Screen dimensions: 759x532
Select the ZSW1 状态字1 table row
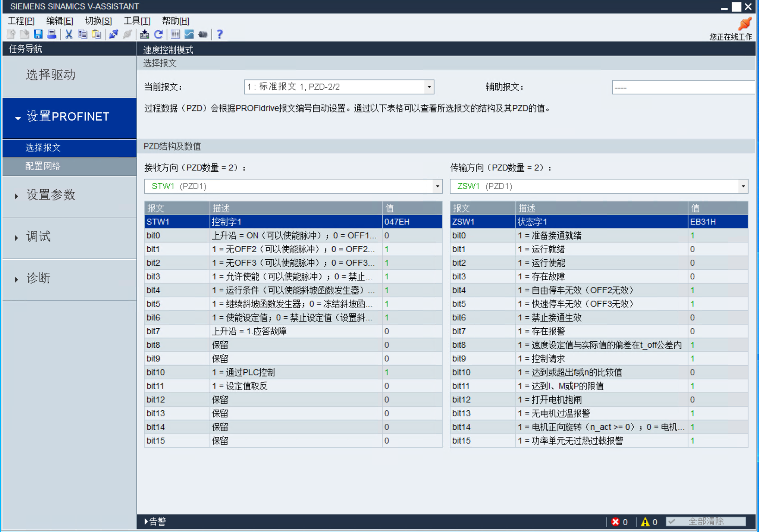point(599,222)
